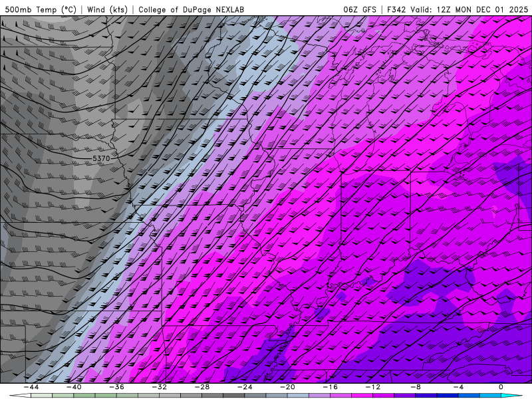The height and width of the screenshot is (399, 532).
Task: Click the -44 color bar label
Action: [x=31, y=387]
